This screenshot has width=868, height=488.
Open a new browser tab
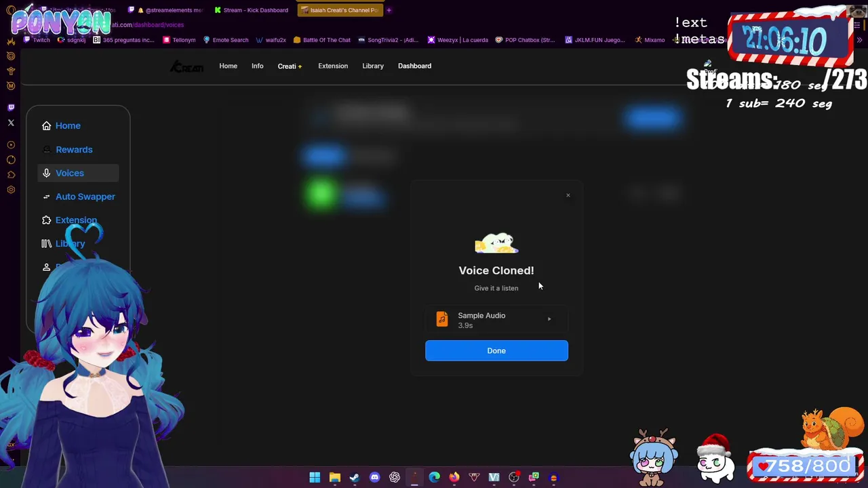(x=389, y=10)
